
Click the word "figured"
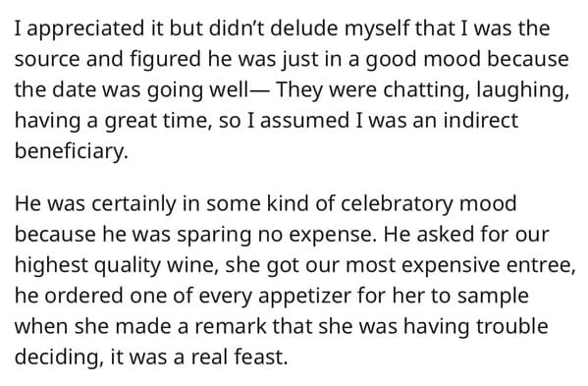pyautogui.click(x=165, y=60)
